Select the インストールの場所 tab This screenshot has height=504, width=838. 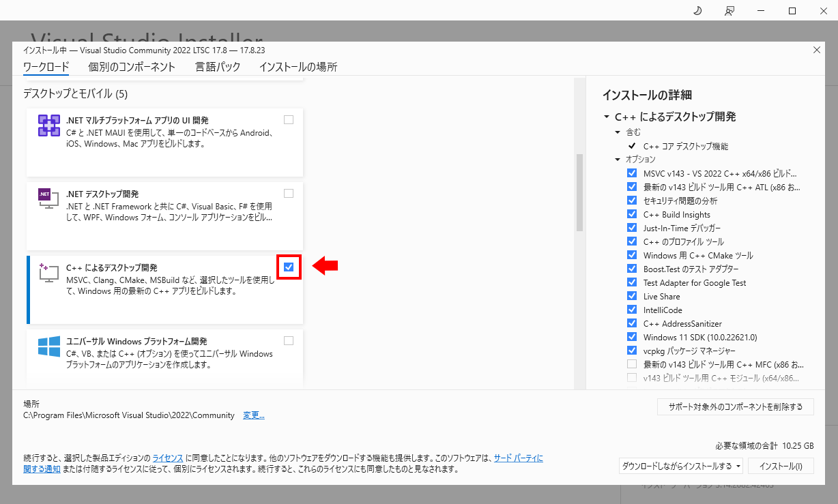tap(298, 67)
